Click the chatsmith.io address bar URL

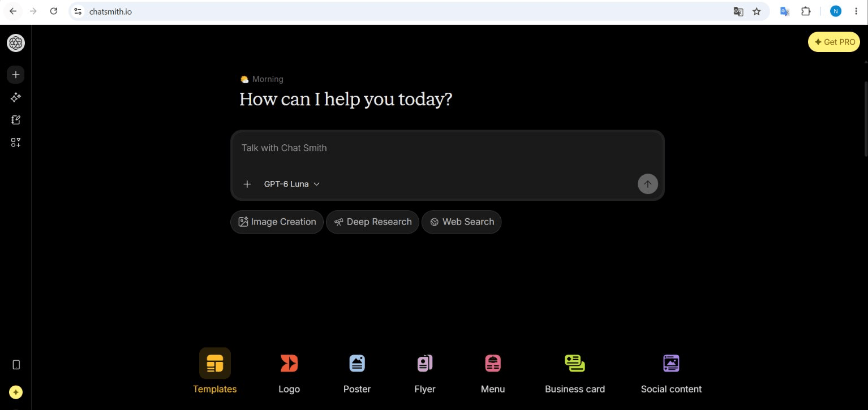110,11
